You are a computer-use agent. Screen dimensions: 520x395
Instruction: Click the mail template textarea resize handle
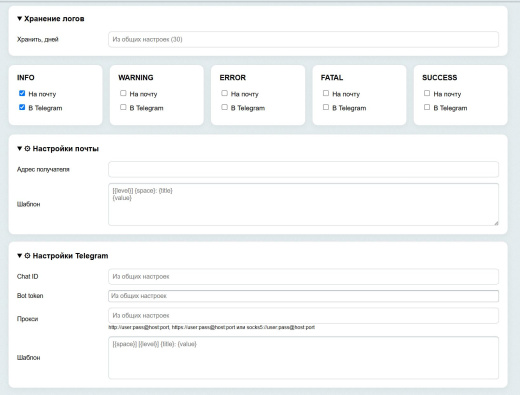(x=496, y=223)
